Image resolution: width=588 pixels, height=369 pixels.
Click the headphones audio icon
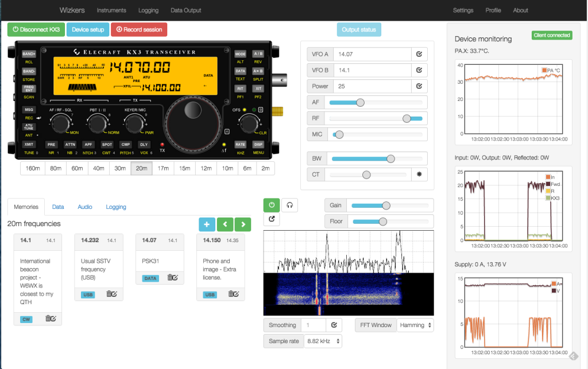[289, 205]
